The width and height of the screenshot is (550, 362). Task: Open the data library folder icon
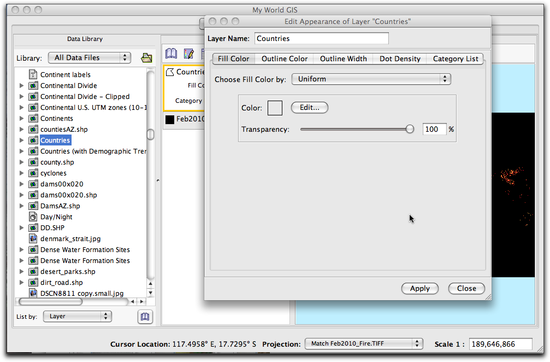146,58
